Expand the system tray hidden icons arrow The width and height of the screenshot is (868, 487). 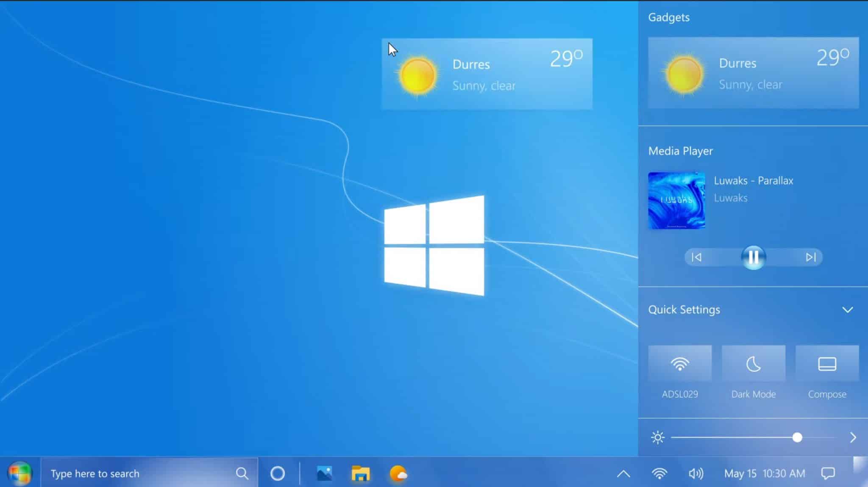(623, 473)
